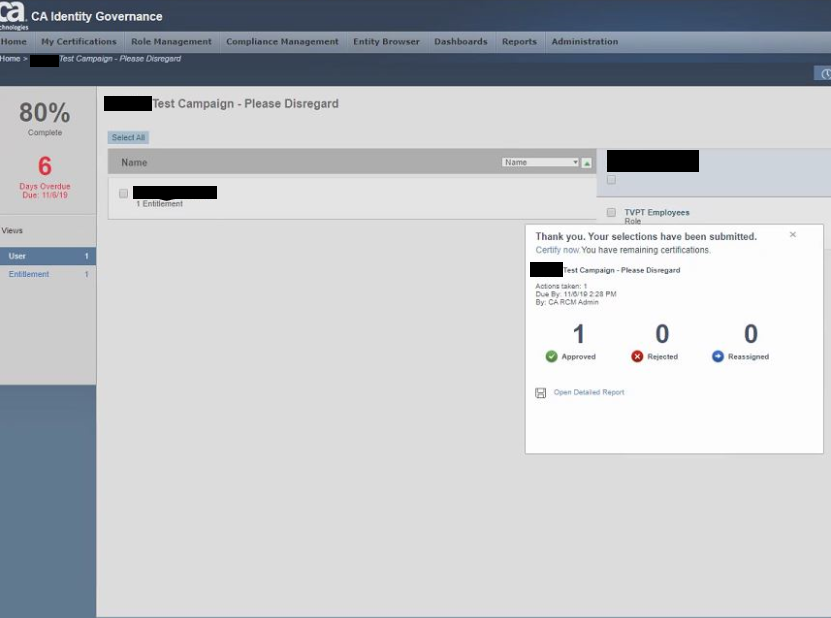Toggle the checkbox under the redacted column header
831x618 pixels.
tap(611, 180)
